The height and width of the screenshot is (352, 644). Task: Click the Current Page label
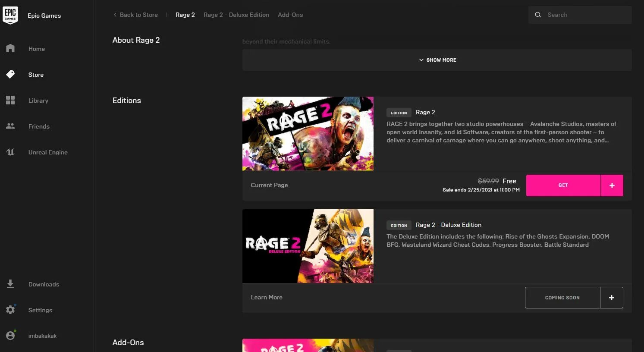269,185
